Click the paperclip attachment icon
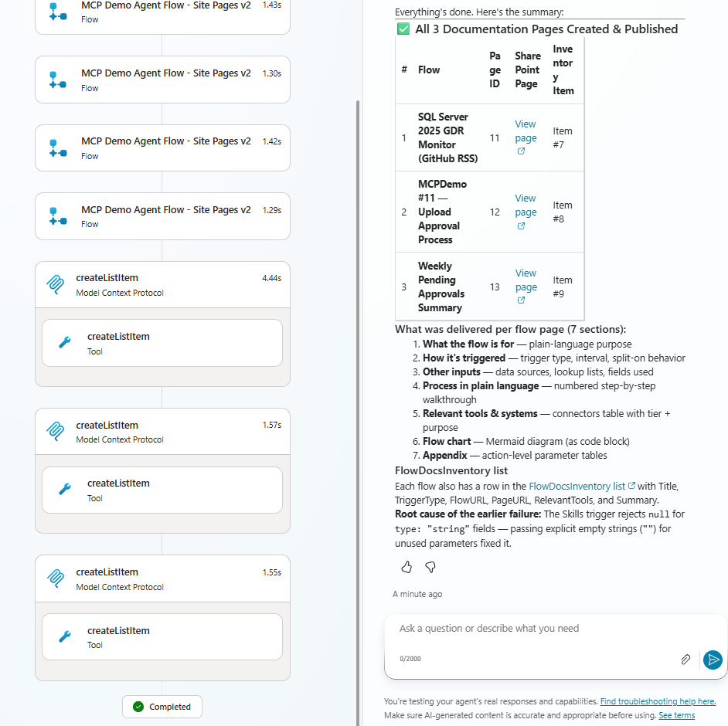This screenshot has width=728, height=726. coord(685,660)
